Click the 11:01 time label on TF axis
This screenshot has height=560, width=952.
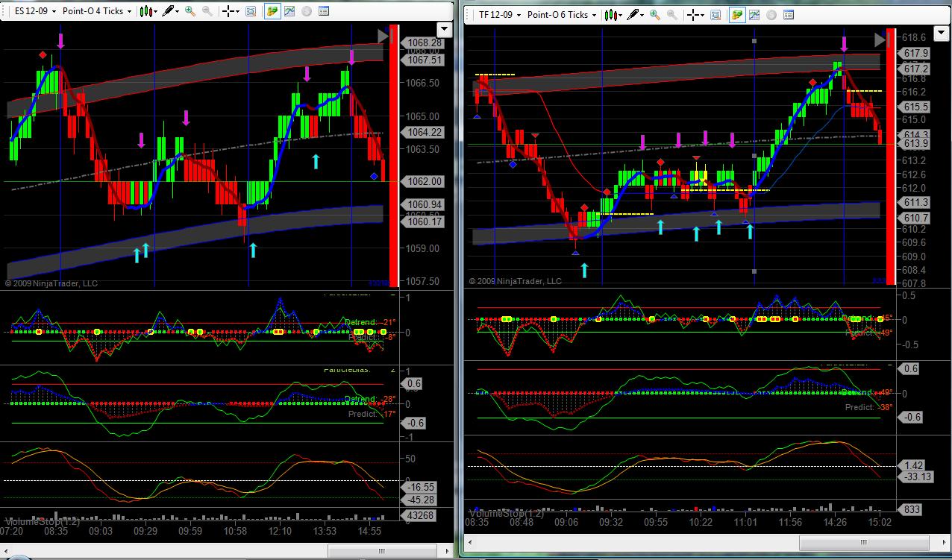point(745,522)
